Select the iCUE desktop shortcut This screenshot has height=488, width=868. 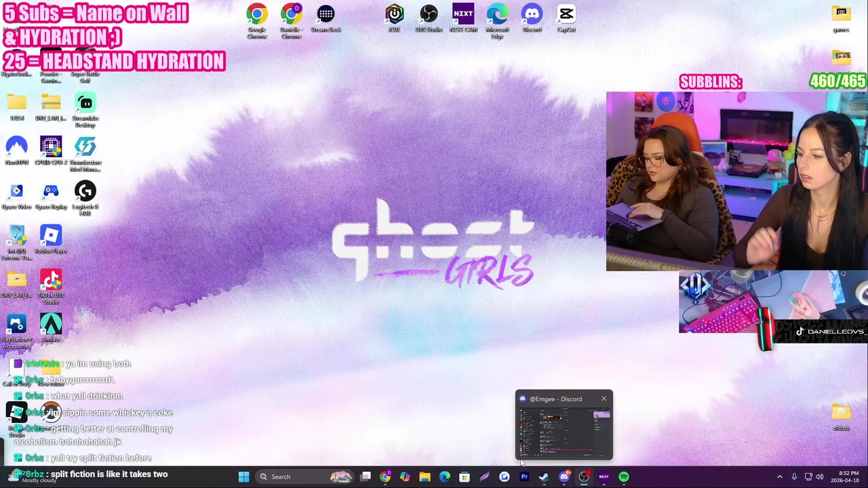click(394, 18)
